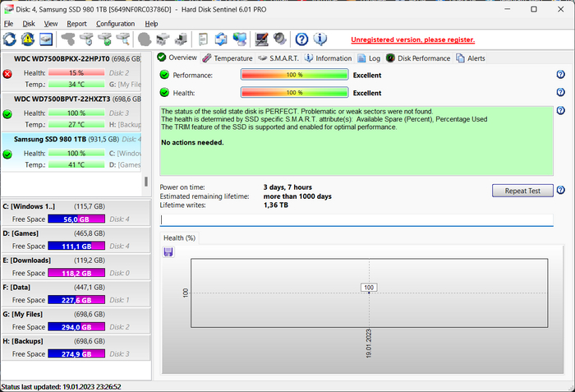Select the D: [Games] partition

point(76,240)
